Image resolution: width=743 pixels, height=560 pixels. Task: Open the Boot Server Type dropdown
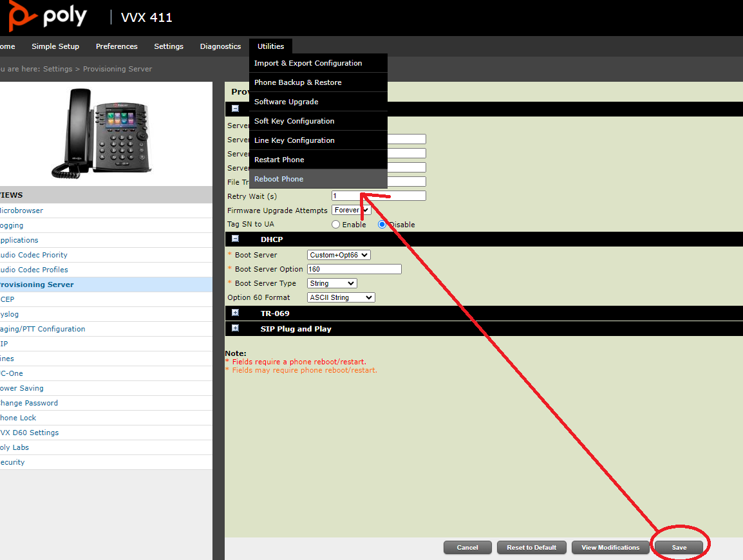pos(332,283)
